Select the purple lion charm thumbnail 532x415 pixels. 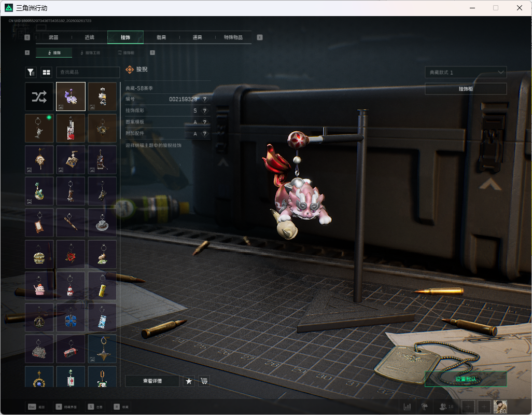[x=71, y=96]
